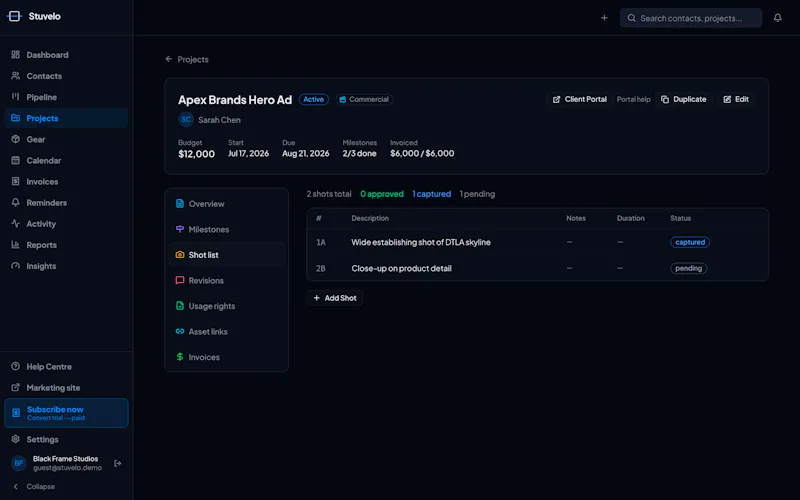Image resolution: width=800 pixels, height=500 pixels.
Task: Open the Asset links tab
Action: (227, 331)
